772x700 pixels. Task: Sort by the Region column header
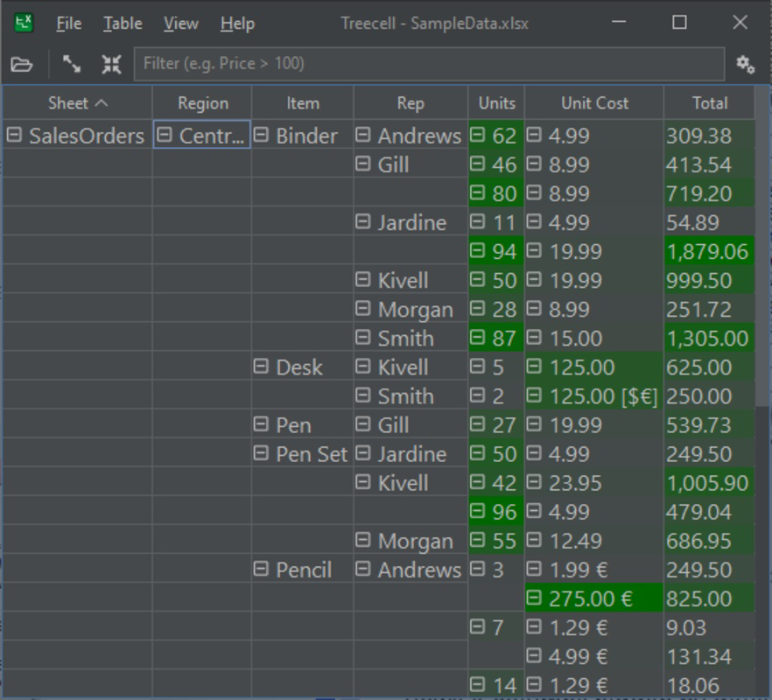pyautogui.click(x=203, y=103)
